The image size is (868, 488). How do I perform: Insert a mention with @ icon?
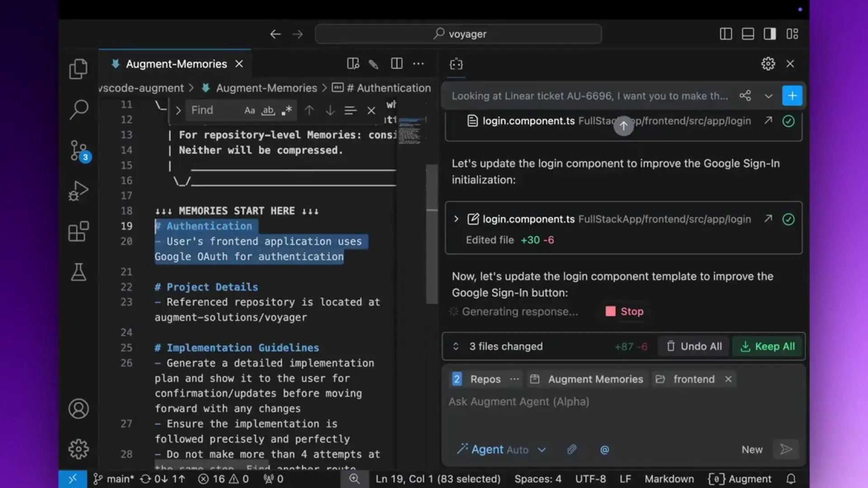tap(604, 450)
